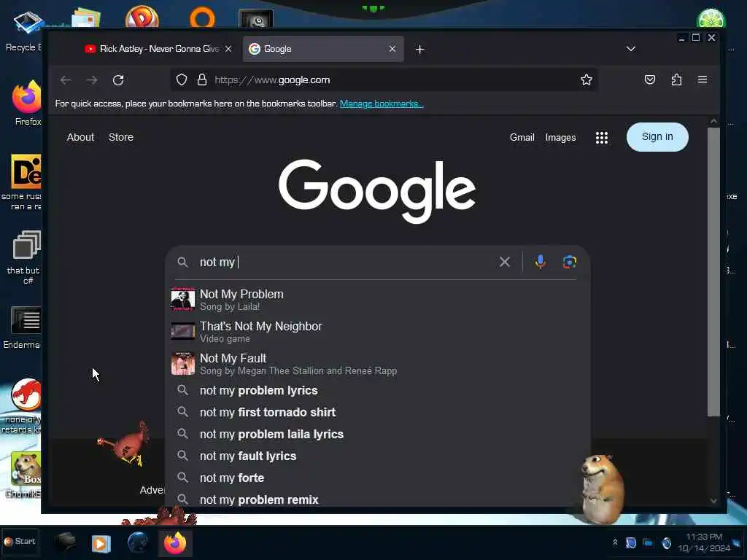Go to Gmail
Screen dimensions: 747x560
pos(522,138)
